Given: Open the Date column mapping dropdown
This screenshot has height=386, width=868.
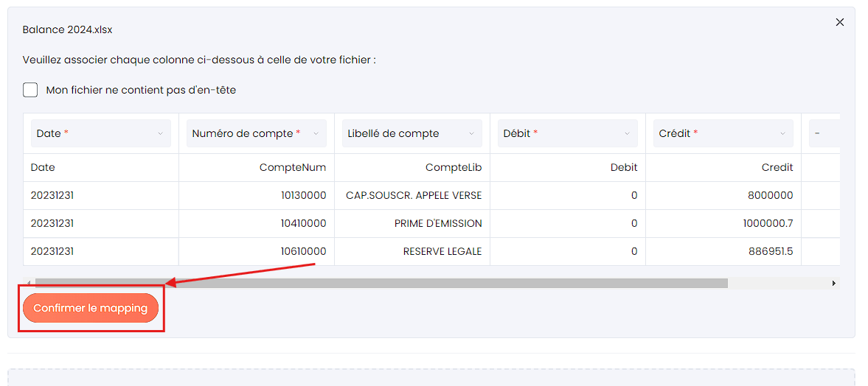Looking at the screenshot, I should pos(101,133).
